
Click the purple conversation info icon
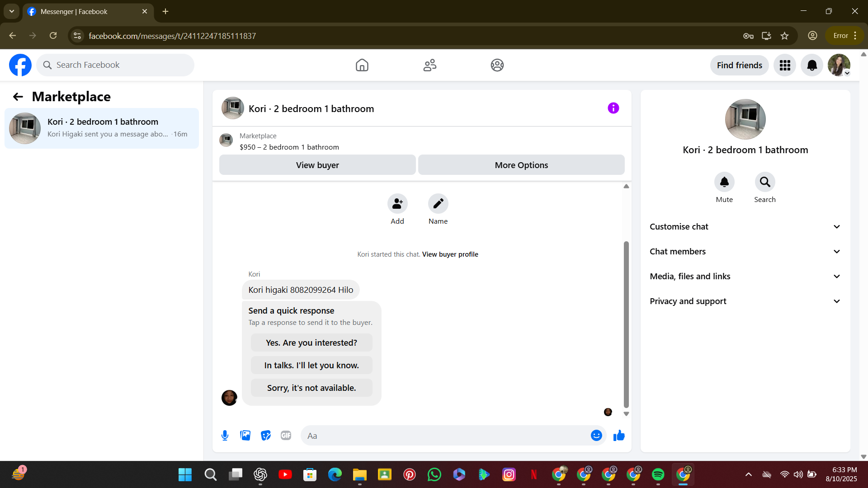[613, 108]
